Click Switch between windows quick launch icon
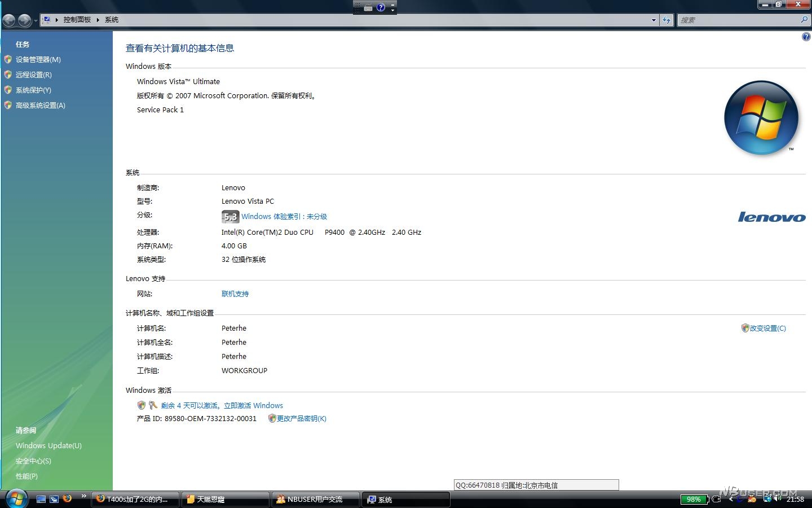812x508 pixels. tap(54, 499)
